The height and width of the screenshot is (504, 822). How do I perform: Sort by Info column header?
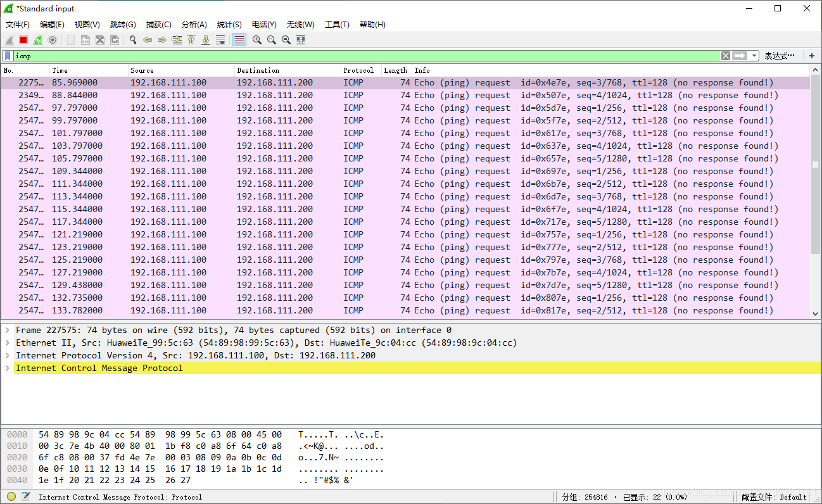(611, 70)
